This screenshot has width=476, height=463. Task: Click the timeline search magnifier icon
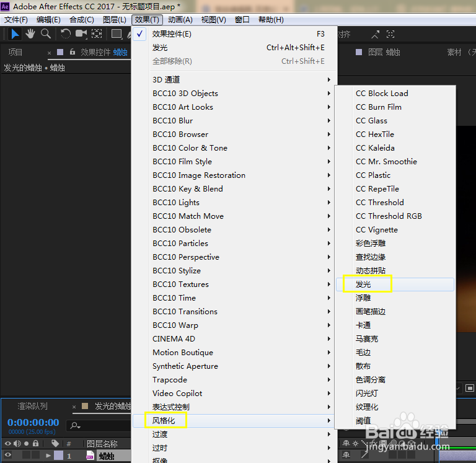pos(75,426)
